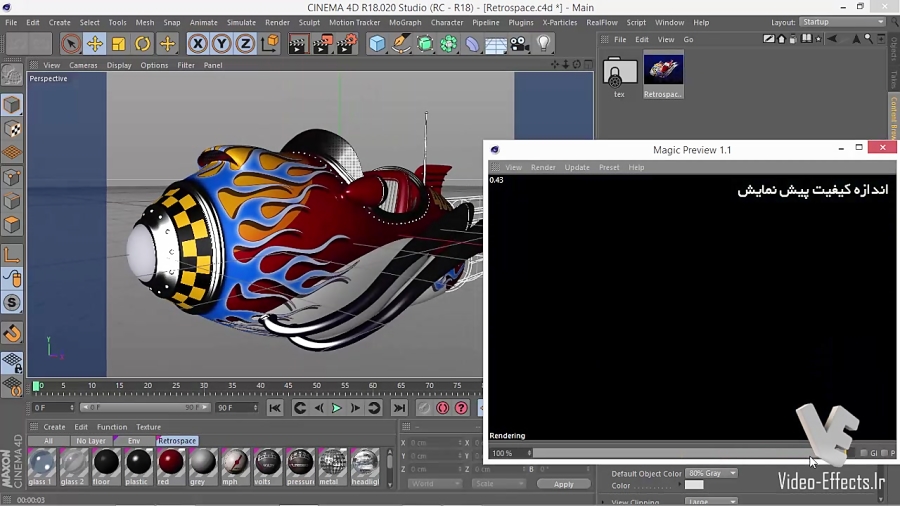900x506 pixels.
Task: Open the Retrospace preset thumbnail in browser
Action: pyautogui.click(x=663, y=75)
